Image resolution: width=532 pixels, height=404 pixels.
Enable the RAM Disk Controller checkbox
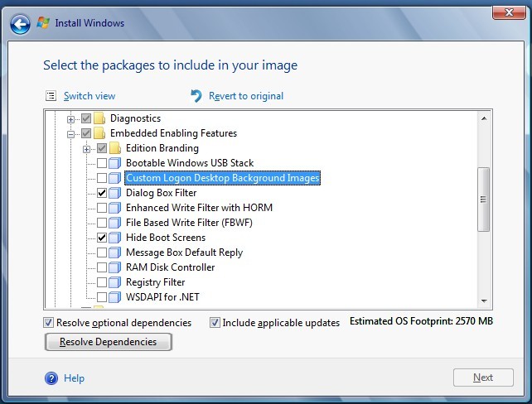tap(102, 267)
